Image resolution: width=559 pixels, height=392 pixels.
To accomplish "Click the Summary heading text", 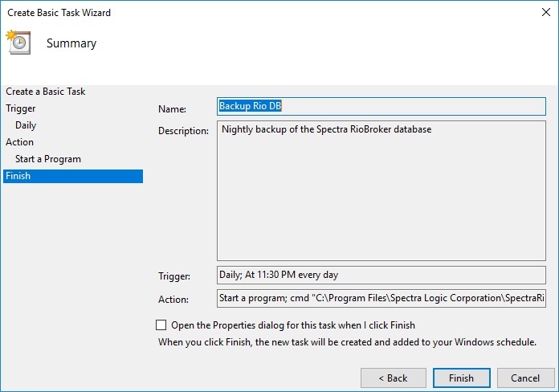I will point(71,43).
